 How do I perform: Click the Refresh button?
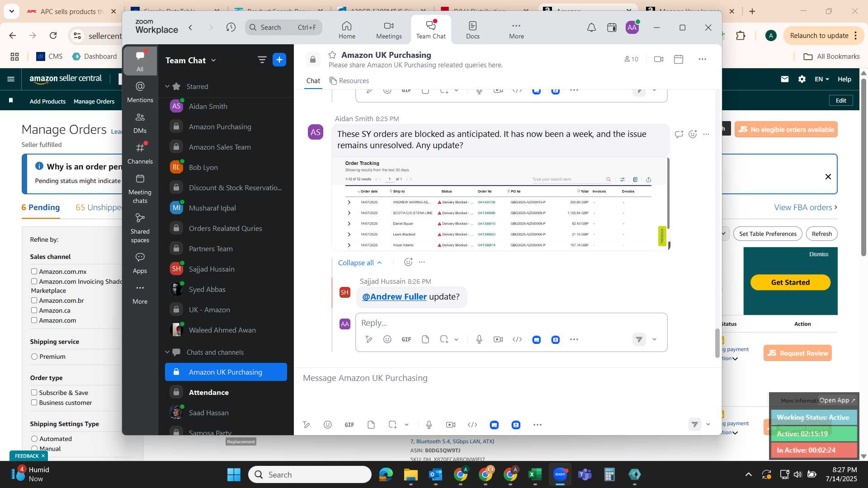click(821, 234)
